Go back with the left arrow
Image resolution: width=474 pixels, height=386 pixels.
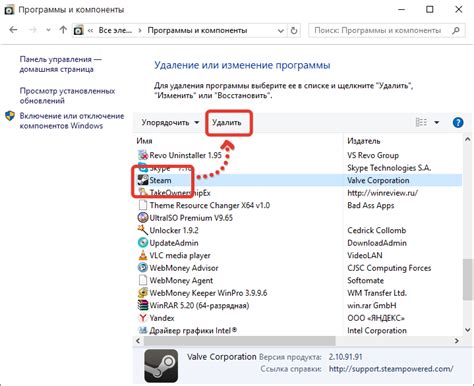pyautogui.click(x=13, y=30)
